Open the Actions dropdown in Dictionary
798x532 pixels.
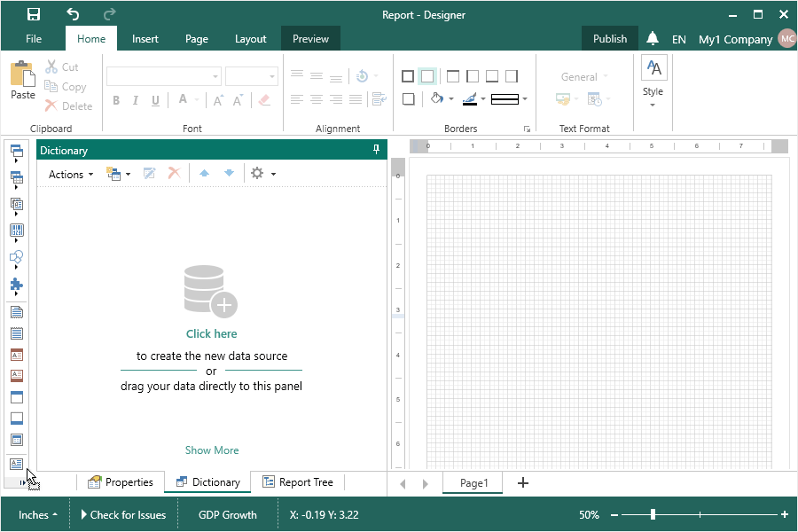pos(71,174)
